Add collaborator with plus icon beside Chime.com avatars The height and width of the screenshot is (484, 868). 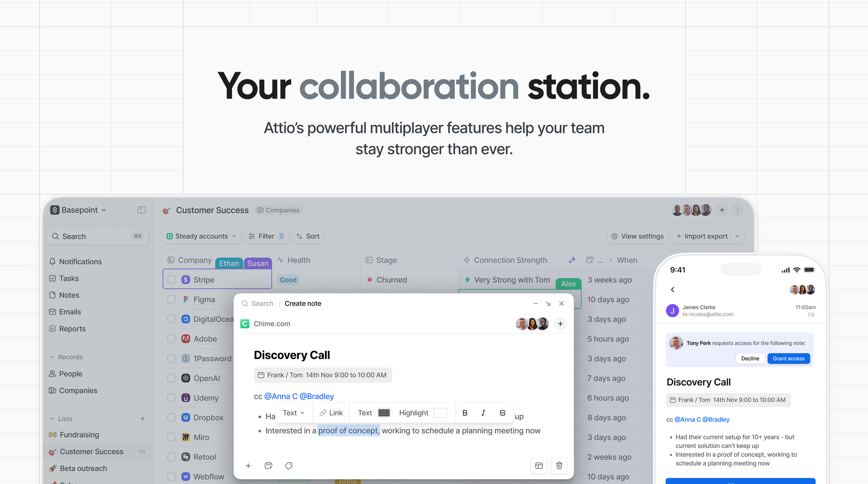tap(560, 324)
